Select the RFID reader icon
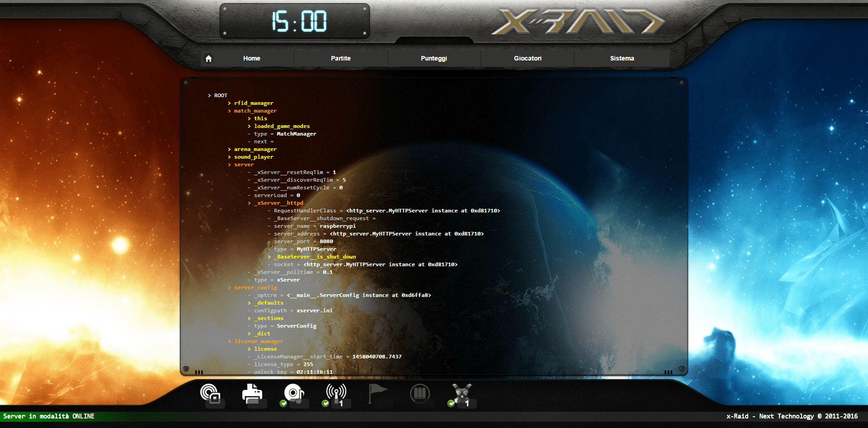 (x=211, y=393)
